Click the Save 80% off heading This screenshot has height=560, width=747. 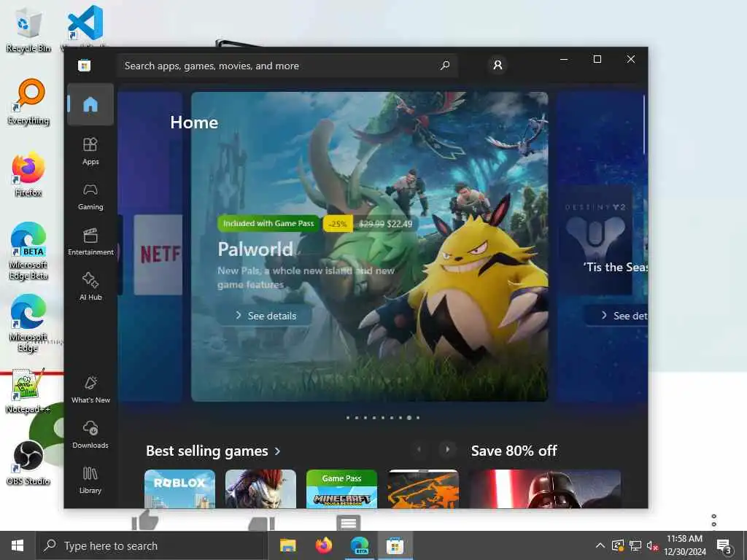coord(514,451)
